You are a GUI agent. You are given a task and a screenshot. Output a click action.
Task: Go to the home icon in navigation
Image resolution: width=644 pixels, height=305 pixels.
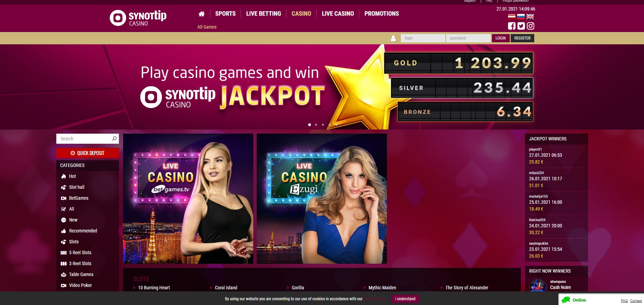pos(201,14)
